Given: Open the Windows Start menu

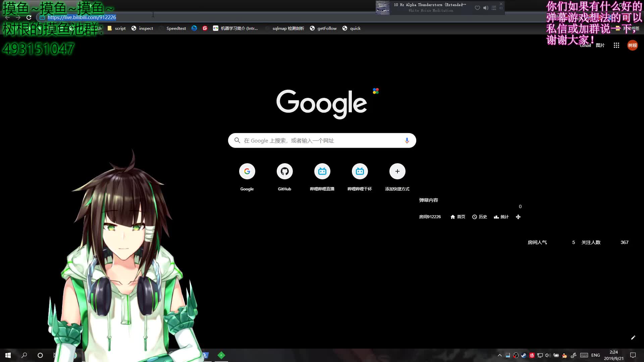Looking at the screenshot, I should click(x=8, y=355).
